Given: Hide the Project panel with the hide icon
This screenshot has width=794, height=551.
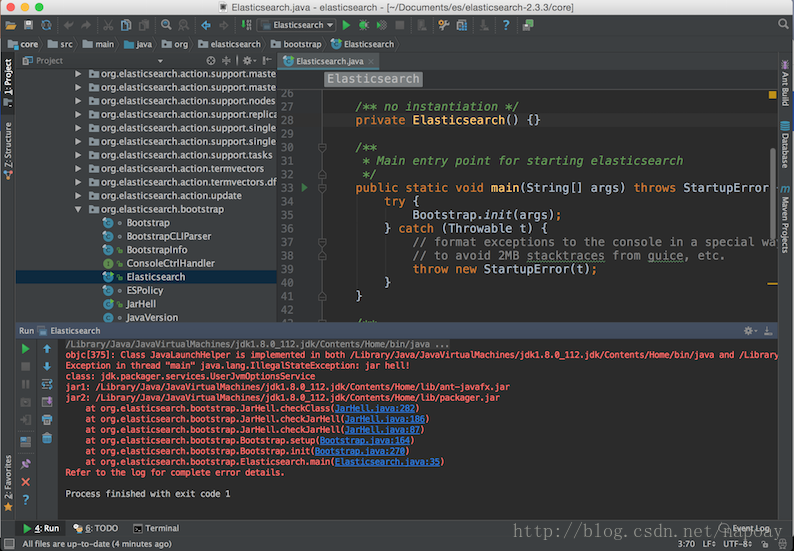Looking at the screenshot, I should tap(267, 61).
